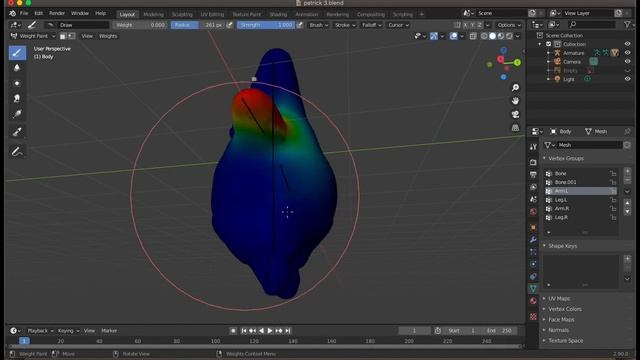The width and height of the screenshot is (640, 360).
Task: Select rendered viewport shading mode
Action: coord(509,36)
